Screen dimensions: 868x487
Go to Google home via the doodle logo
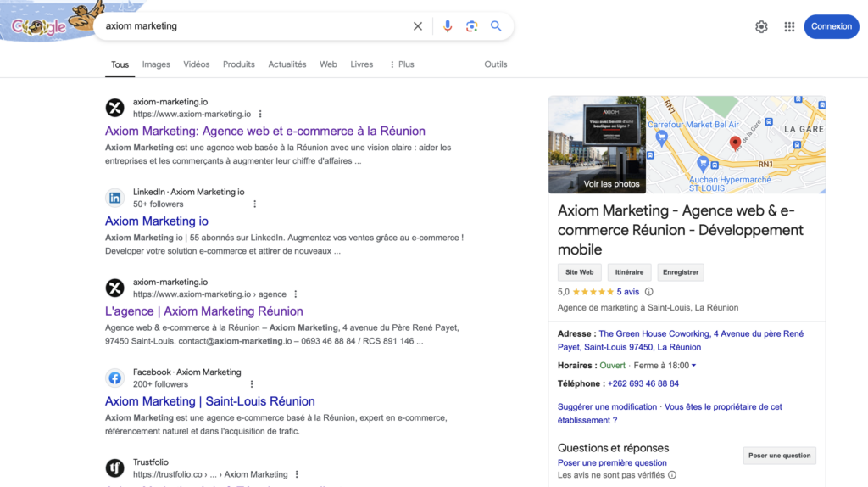point(39,26)
